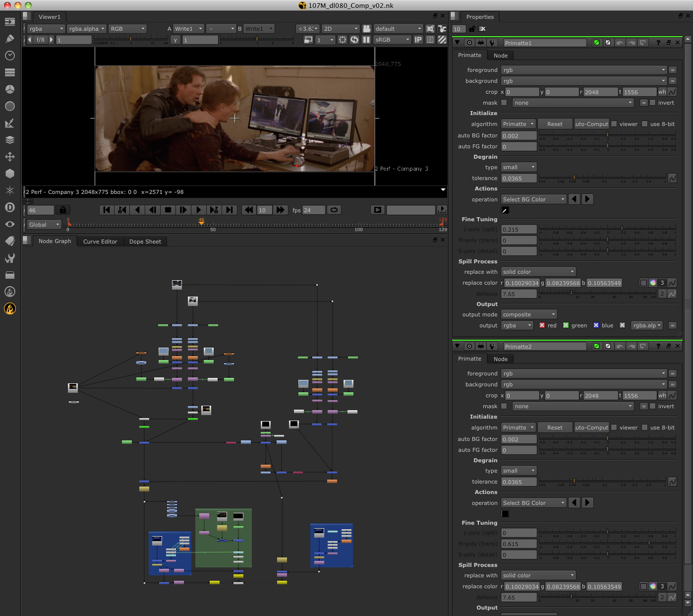Open viewer rgba.alpha channel dropdown
693x616 pixels.
click(x=86, y=29)
